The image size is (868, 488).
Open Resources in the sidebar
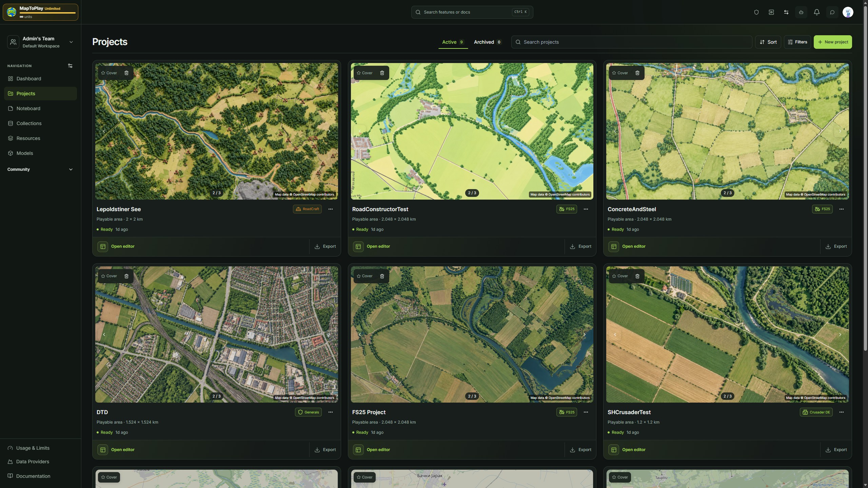(x=40, y=138)
